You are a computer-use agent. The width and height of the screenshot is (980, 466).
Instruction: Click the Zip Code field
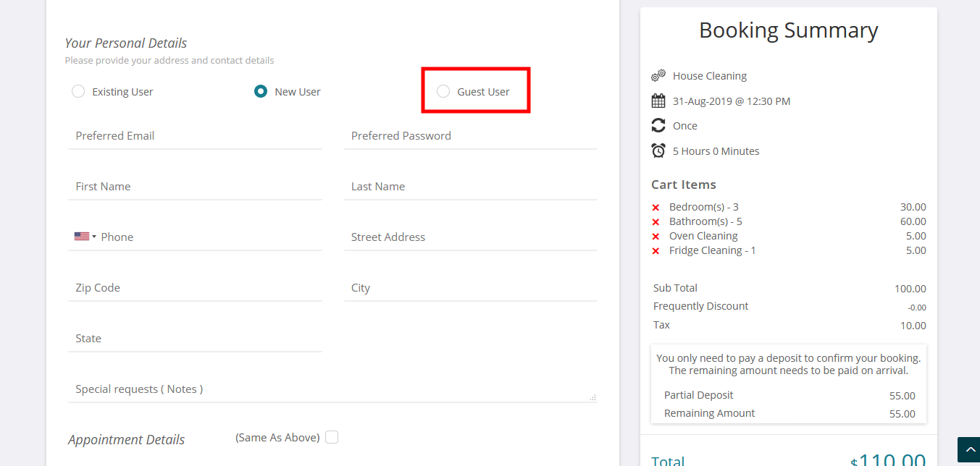click(195, 288)
